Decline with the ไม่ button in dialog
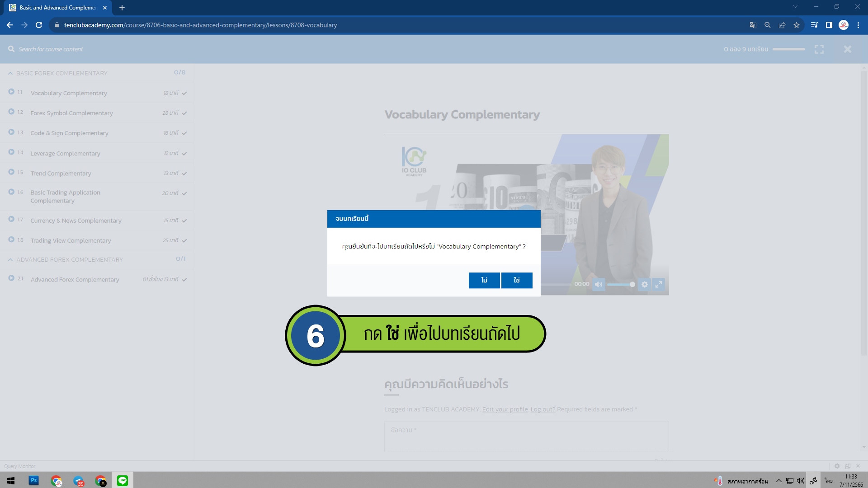The width and height of the screenshot is (868, 488). 484,280
